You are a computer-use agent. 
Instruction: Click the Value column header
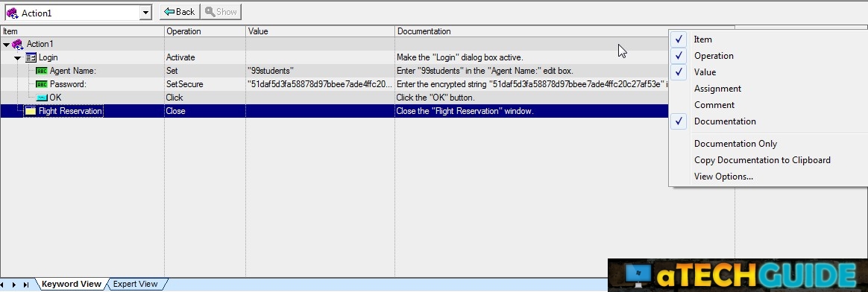tap(320, 31)
